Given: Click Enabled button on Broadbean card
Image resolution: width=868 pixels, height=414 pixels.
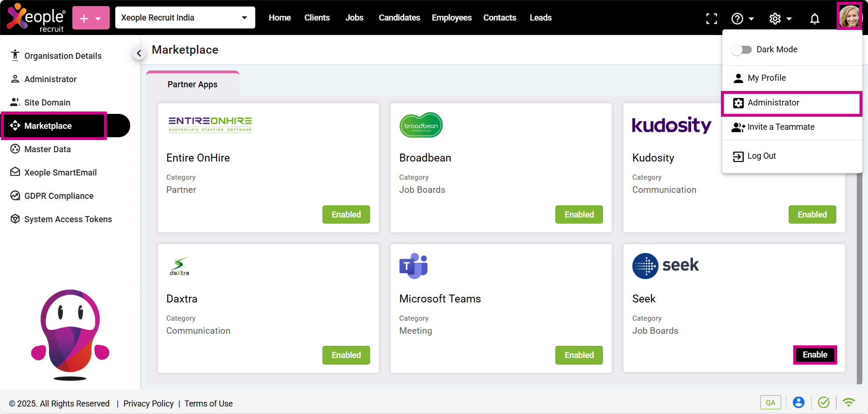Looking at the screenshot, I should [579, 215].
